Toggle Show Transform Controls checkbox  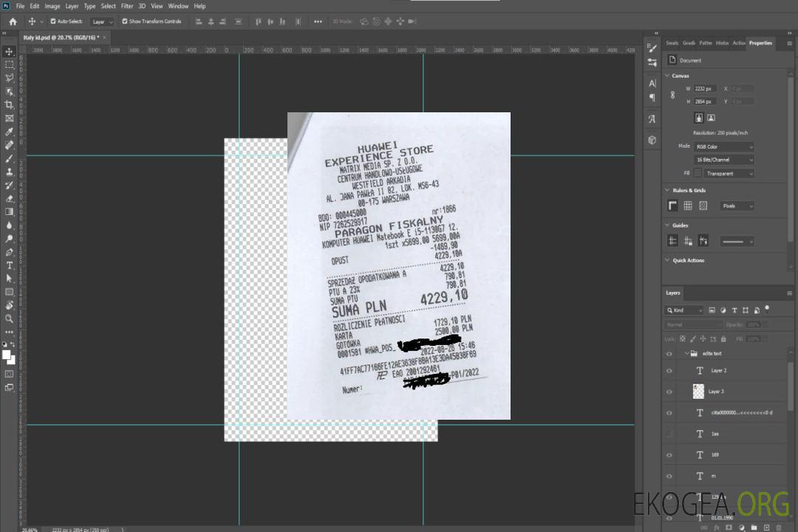pos(125,21)
